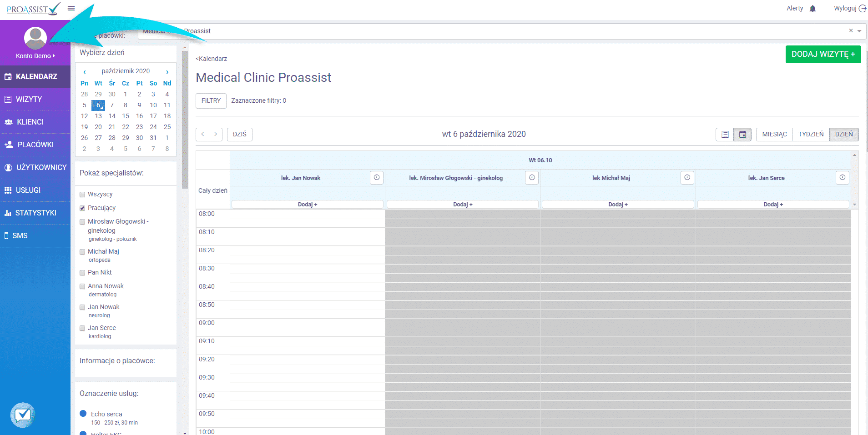Open PLACÓWKI in sidebar
Viewport: 868px width, 435px height.
(x=35, y=145)
